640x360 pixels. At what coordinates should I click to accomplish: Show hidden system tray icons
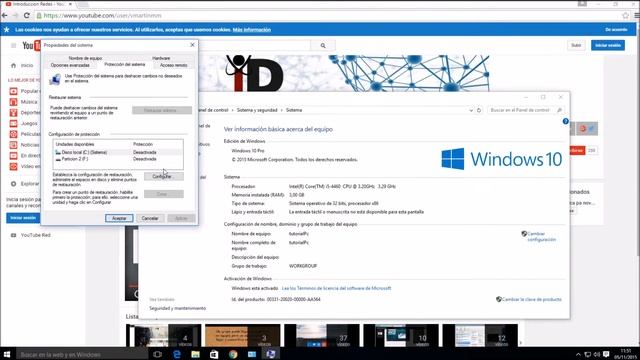click(578, 354)
